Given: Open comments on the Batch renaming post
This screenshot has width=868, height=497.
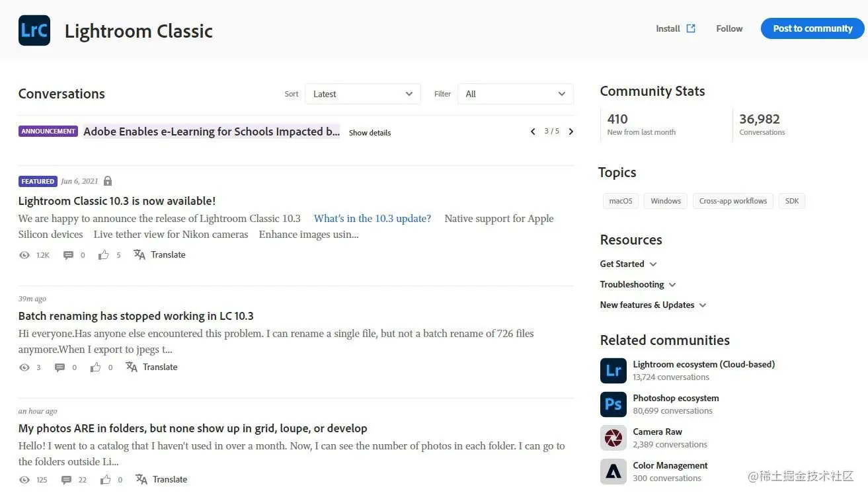Looking at the screenshot, I should point(60,367).
